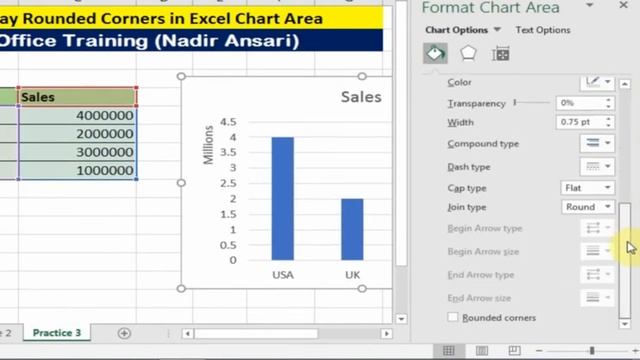
Task: Click the Transparency 0% input field
Action: point(580,103)
